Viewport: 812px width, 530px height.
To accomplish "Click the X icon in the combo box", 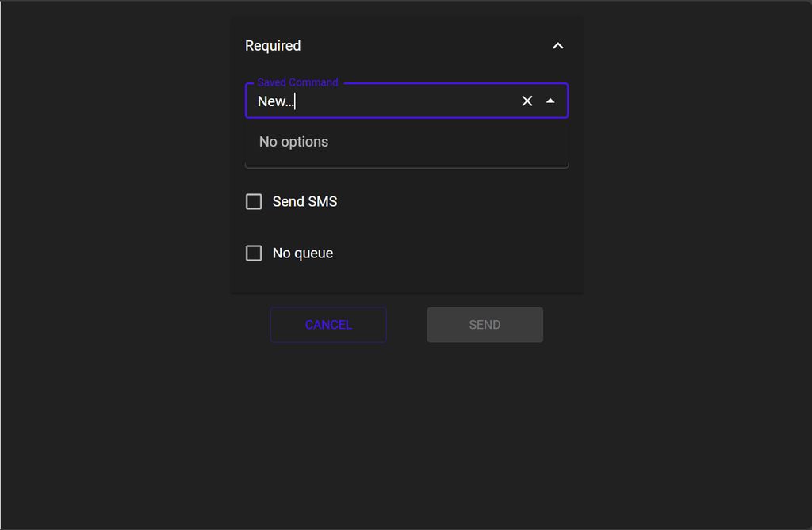I will click(x=527, y=101).
